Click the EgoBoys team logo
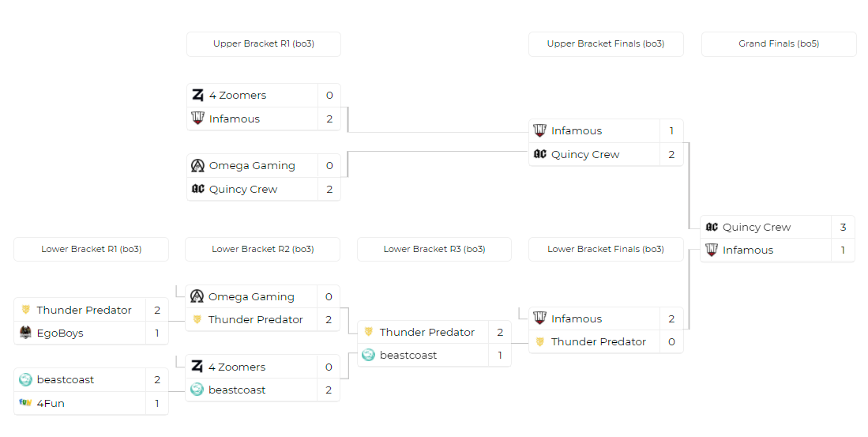This screenshot has width=868, height=437. (25, 333)
